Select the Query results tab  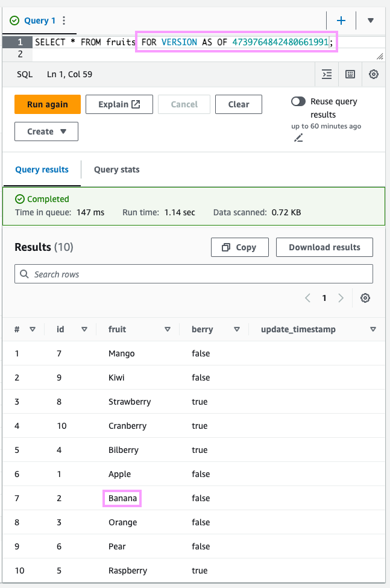(42, 169)
